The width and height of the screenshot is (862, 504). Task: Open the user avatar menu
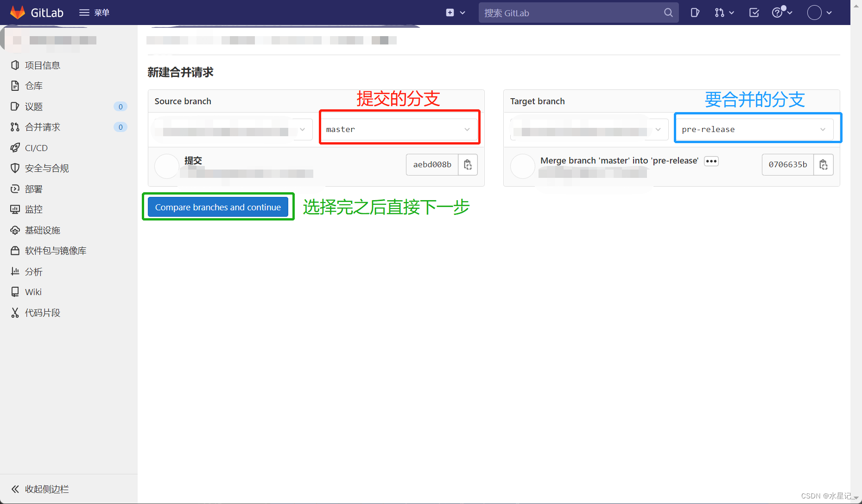819,13
